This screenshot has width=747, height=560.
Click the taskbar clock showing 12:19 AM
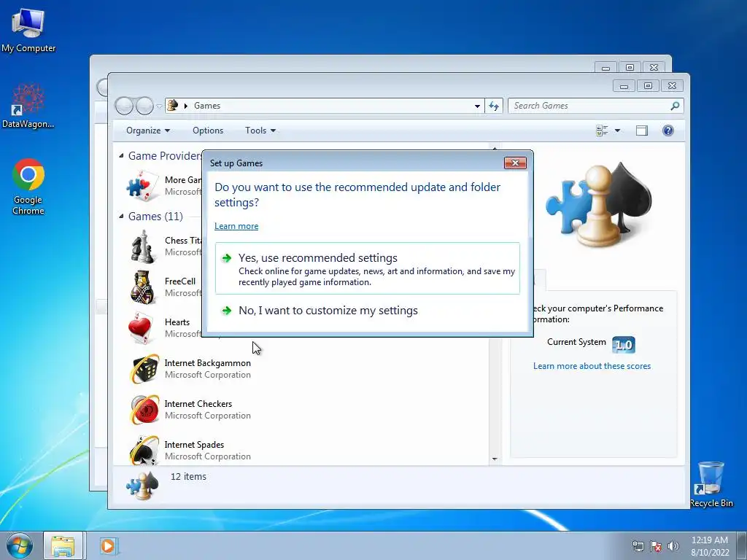click(x=709, y=545)
